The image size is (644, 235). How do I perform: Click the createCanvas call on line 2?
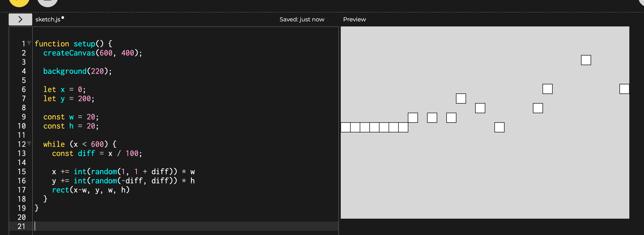coord(69,53)
